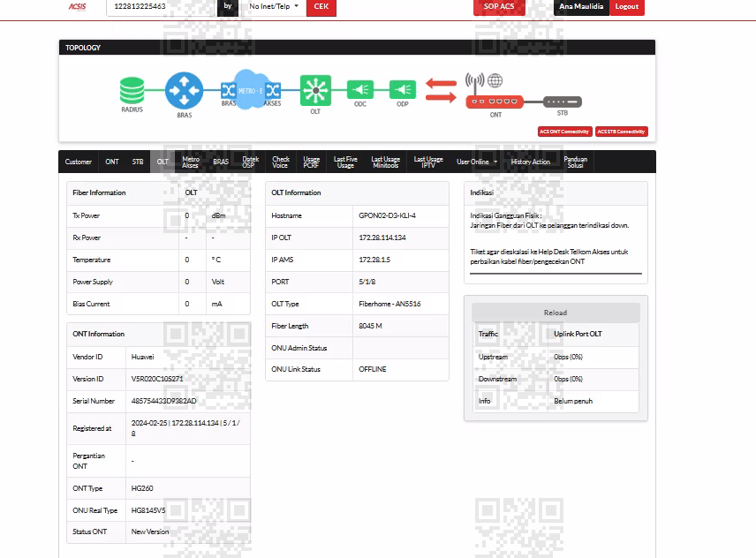Viewport: 756px width, 558px height.
Task: Click the ONU Link Status OFFLINE value
Action: click(x=373, y=369)
